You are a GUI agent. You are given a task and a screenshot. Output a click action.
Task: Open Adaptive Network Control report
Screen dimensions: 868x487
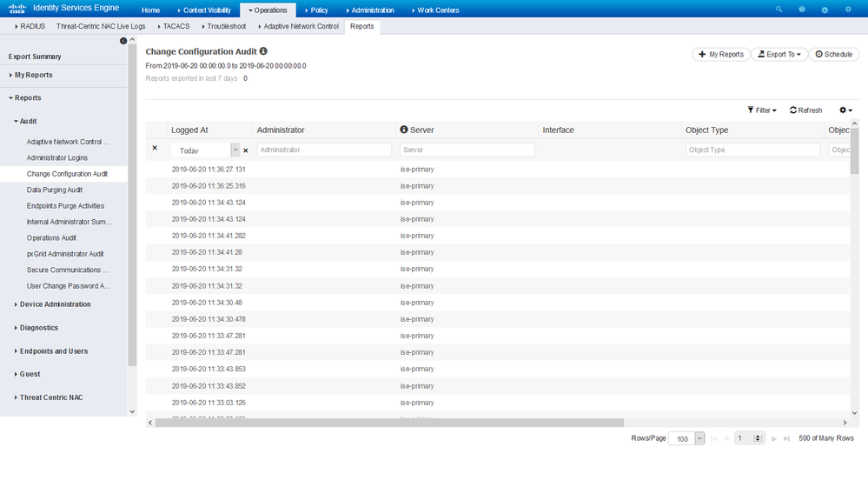tap(68, 142)
